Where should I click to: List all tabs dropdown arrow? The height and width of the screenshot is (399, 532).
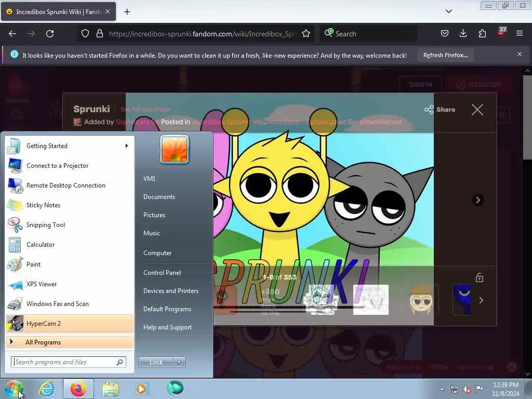click(448, 11)
